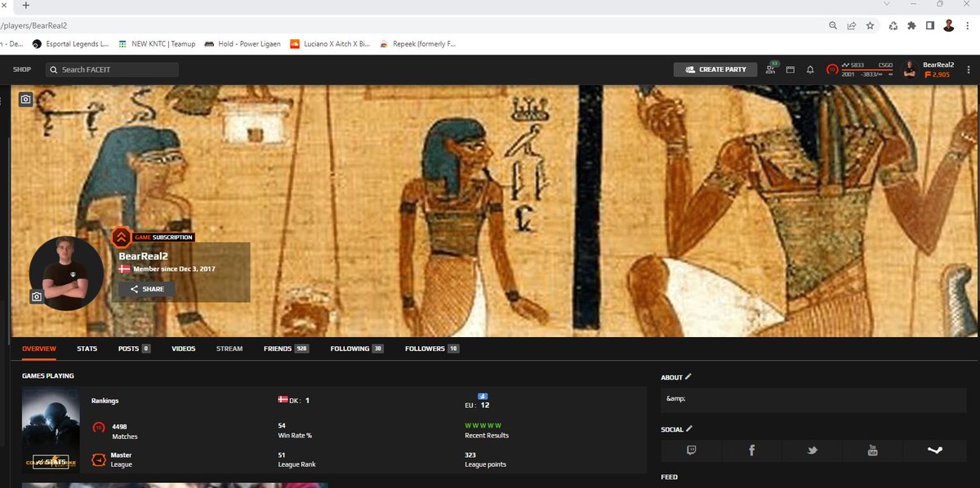Open the Chrome profile avatar
Viewport: 980px width, 488px height.
(949, 25)
